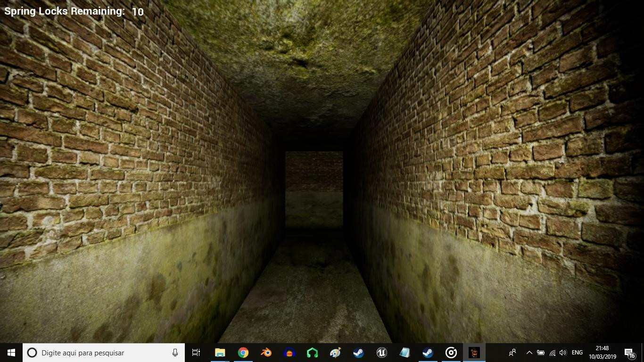Open the yellow-blue round app icon on taskbar
The width and height of the screenshot is (644, 362).
point(289,353)
